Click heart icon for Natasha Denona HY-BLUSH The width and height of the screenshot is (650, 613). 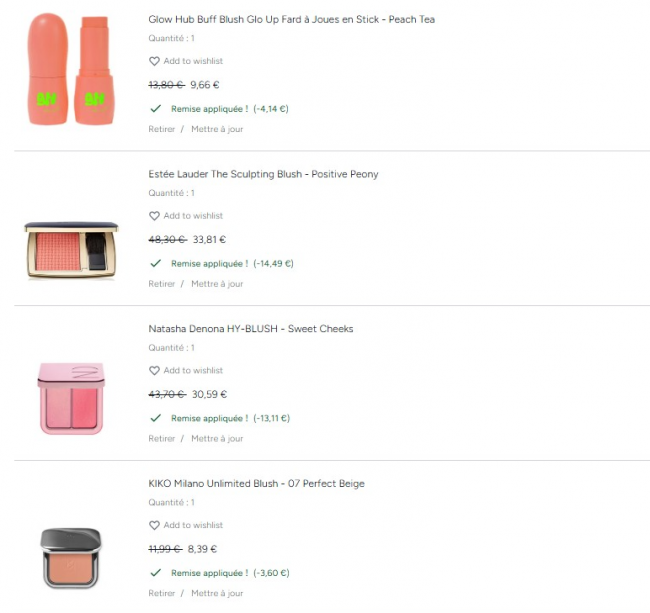click(154, 371)
